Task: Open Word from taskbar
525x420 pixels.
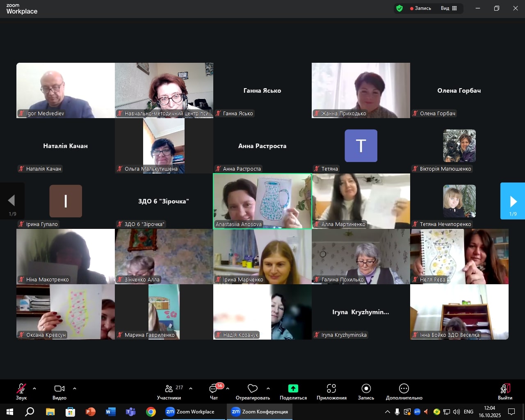Action: 110,412
